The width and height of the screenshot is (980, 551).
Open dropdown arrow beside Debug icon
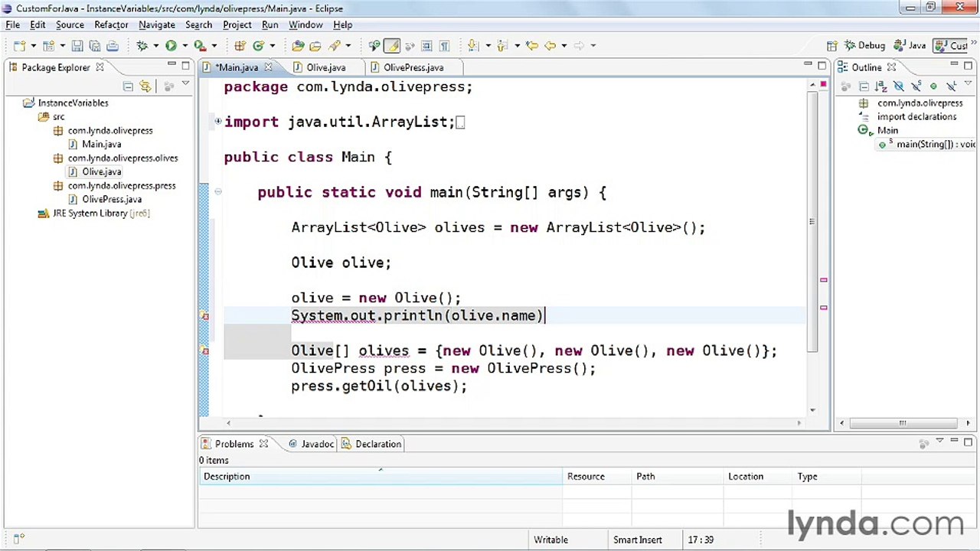pos(155,46)
